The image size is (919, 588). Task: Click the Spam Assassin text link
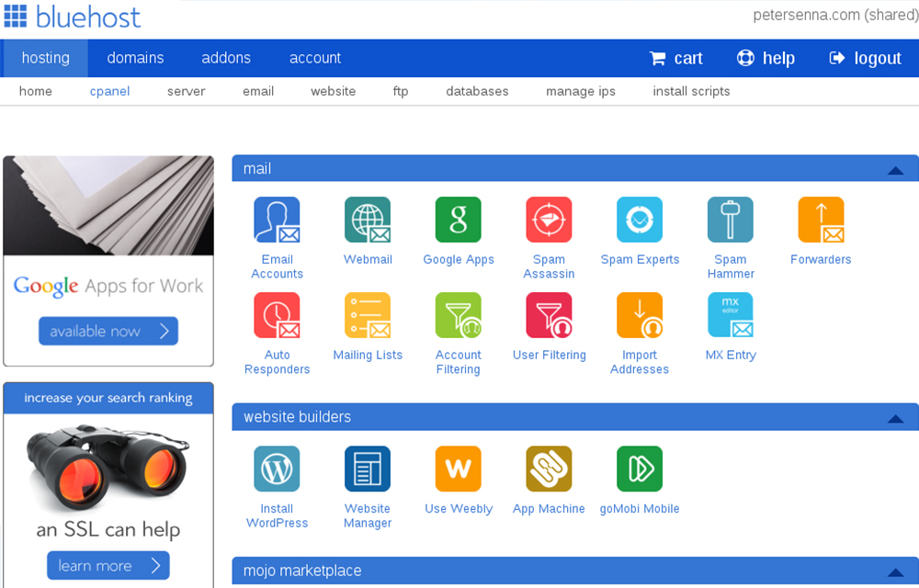549,266
